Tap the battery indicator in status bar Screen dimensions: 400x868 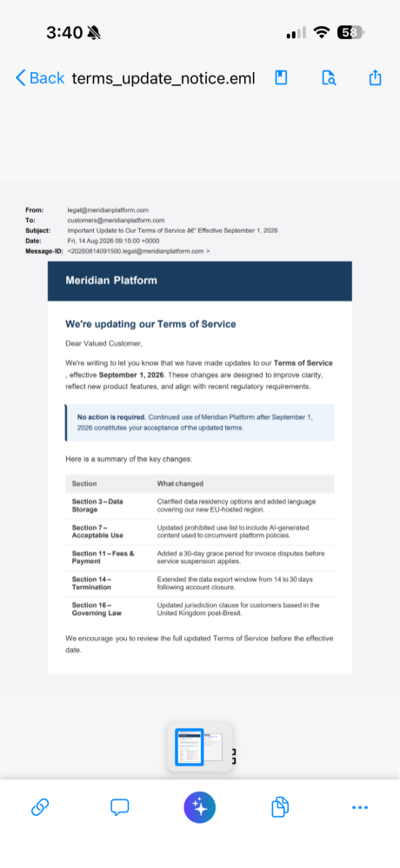point(350,33)
